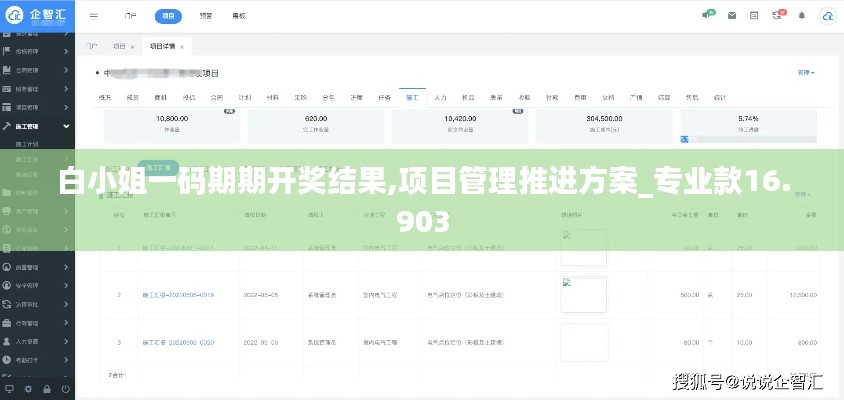
Task: Click the 5.74% construction progress bar
Action: 749,139
